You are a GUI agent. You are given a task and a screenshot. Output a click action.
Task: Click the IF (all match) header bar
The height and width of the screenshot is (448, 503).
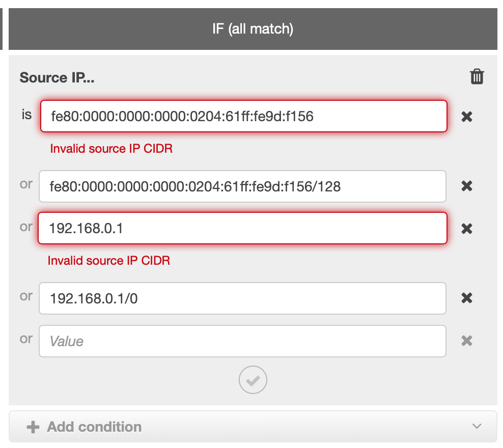point(253,29)
